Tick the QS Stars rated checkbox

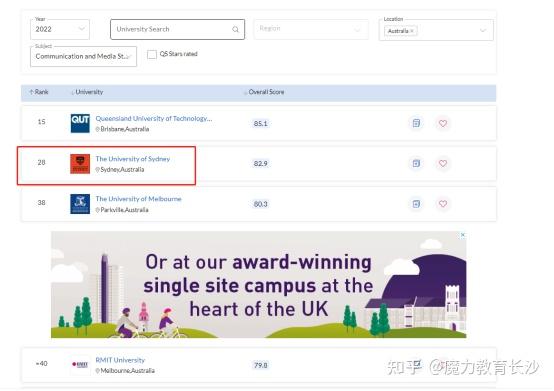152,54
